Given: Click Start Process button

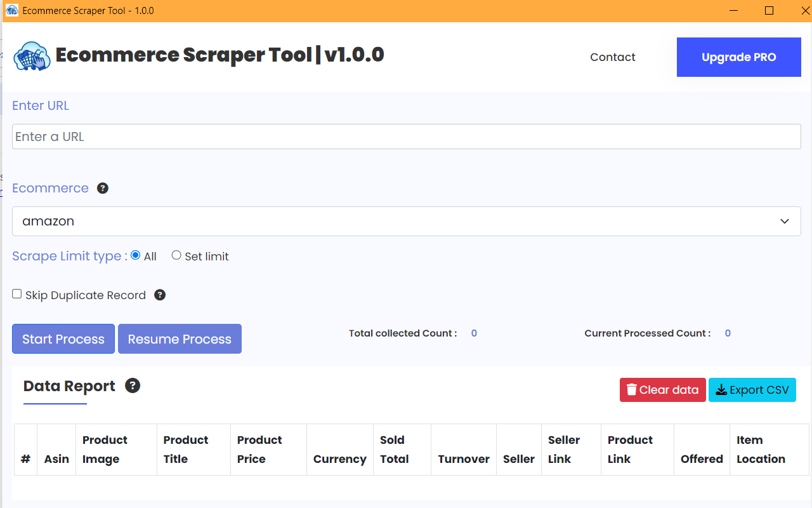Looking at the screenshot, I should [63, 339].
